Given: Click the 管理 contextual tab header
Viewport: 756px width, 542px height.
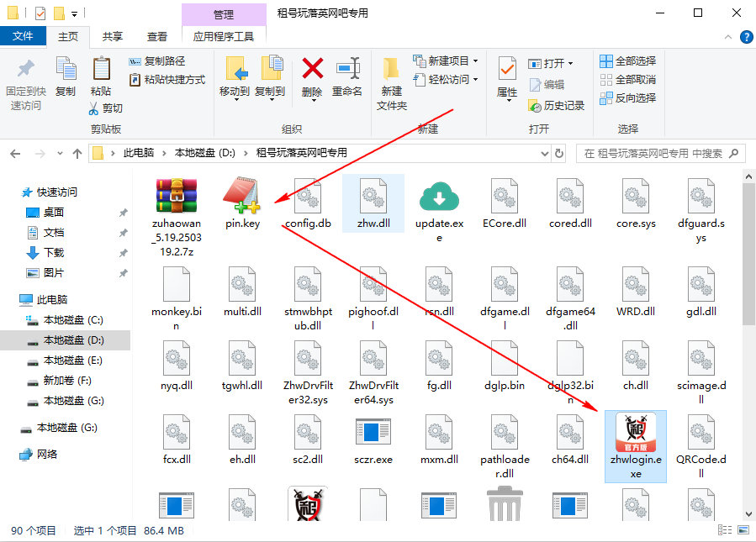Looking at the screenshot, I should 224,14.
